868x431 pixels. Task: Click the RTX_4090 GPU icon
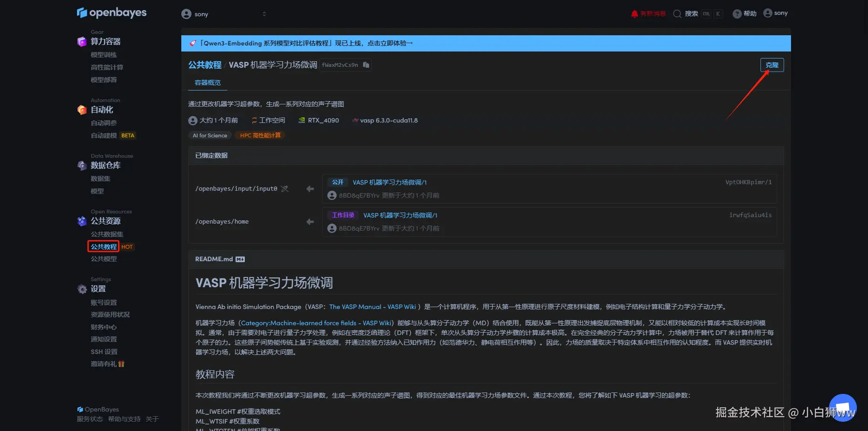pyautogui.click(x=302, y=121)
